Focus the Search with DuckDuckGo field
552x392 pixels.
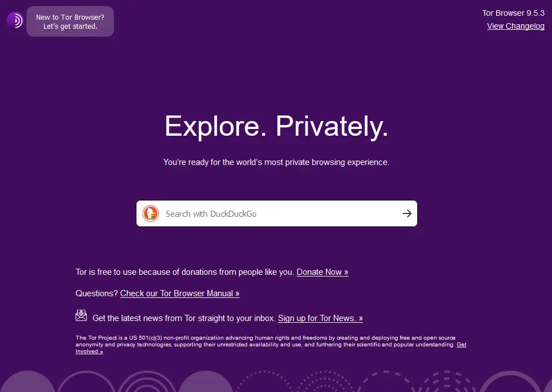point(277,214)
